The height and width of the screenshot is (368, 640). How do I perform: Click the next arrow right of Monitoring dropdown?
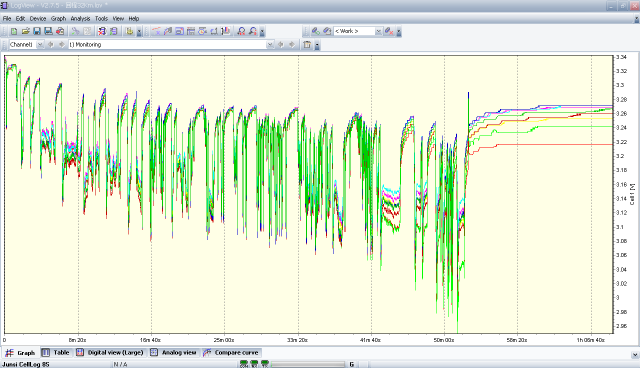point(292,44)
